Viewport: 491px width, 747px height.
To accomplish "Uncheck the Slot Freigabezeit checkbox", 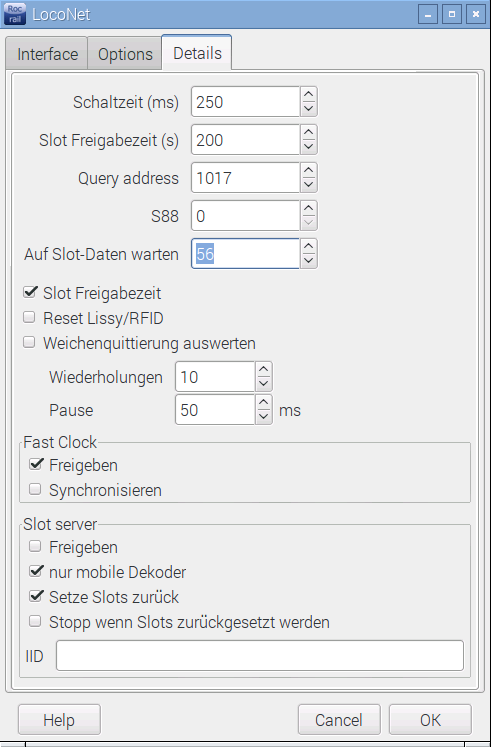I will tap(30, 293).
